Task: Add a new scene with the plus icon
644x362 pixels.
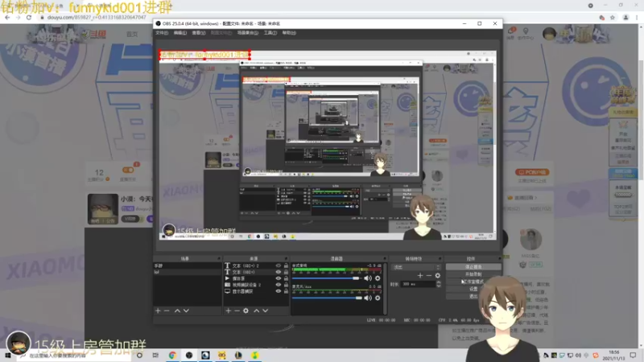Action: click(158, 311)
